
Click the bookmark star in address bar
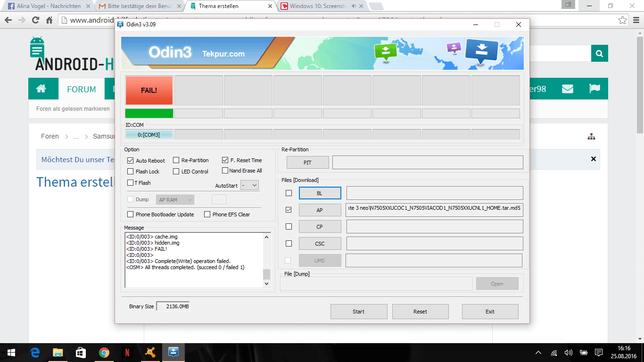tap(623, 20)
